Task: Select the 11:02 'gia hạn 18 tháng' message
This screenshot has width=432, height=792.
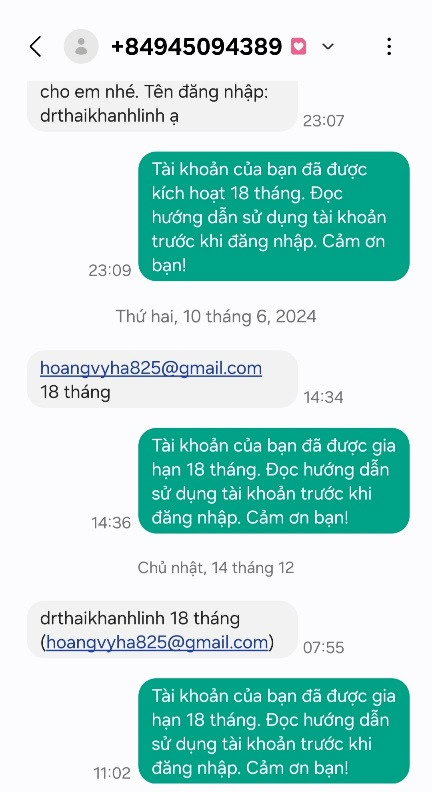Action: (x=274, y=731)
